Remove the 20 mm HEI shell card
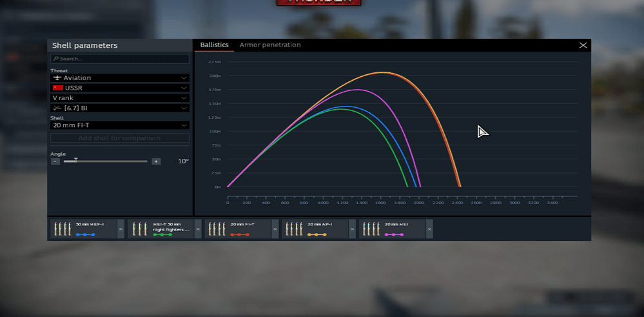Image resolution: width=644 pixels, height=317 pixels. [429, 229]
